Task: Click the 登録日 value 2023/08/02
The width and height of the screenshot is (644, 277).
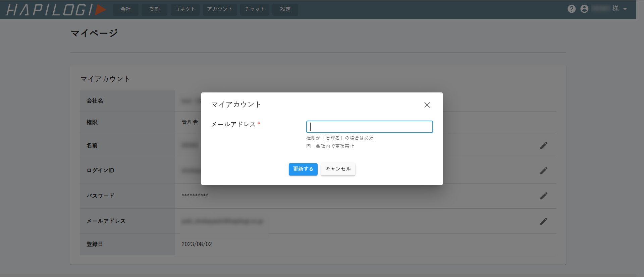Action: click(x=197, y=244)
